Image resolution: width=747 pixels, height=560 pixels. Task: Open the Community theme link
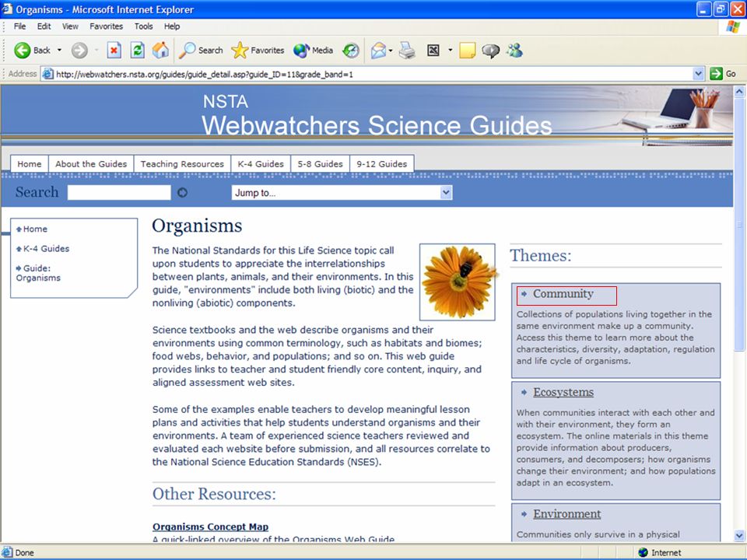(x=563, y=294)
